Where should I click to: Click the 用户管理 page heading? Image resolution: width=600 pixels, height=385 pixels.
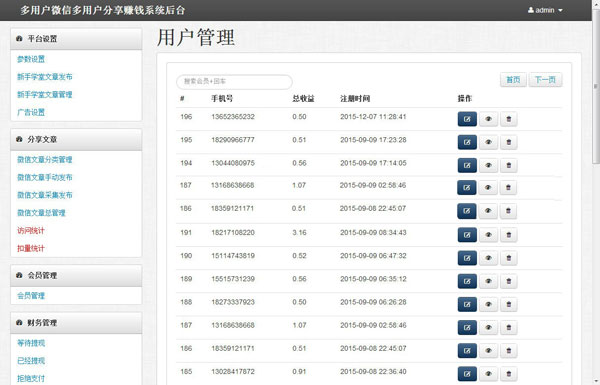196,38
